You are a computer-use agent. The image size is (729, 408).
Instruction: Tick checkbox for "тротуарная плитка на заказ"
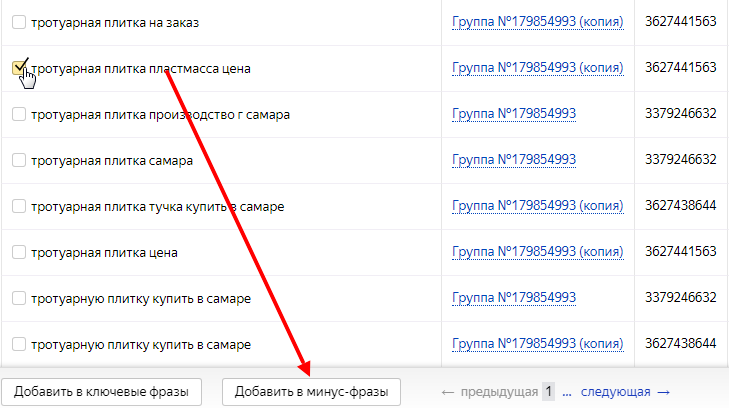pyautogui.click(x=19, y=22)
